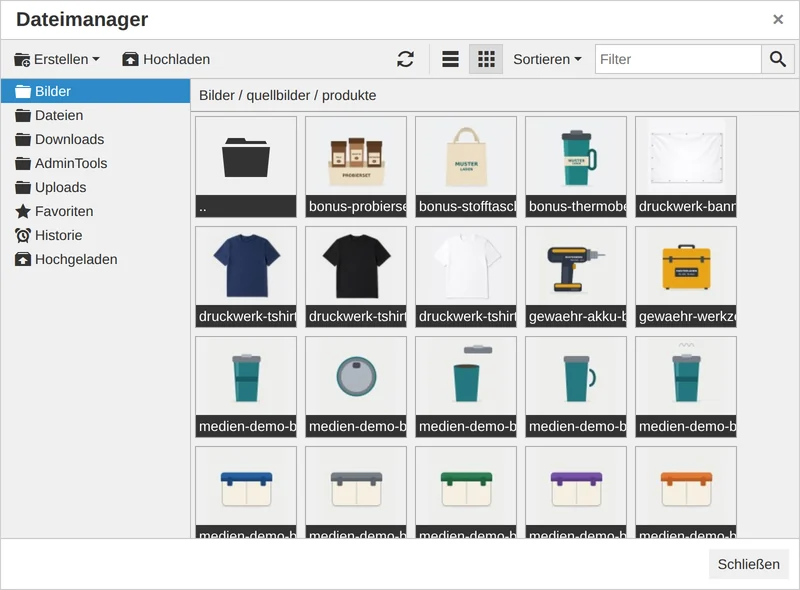Viewport: 800px width, 590px height.
Task: Select the bonus-thermobecher thumbnail
Action: point(576,167)
